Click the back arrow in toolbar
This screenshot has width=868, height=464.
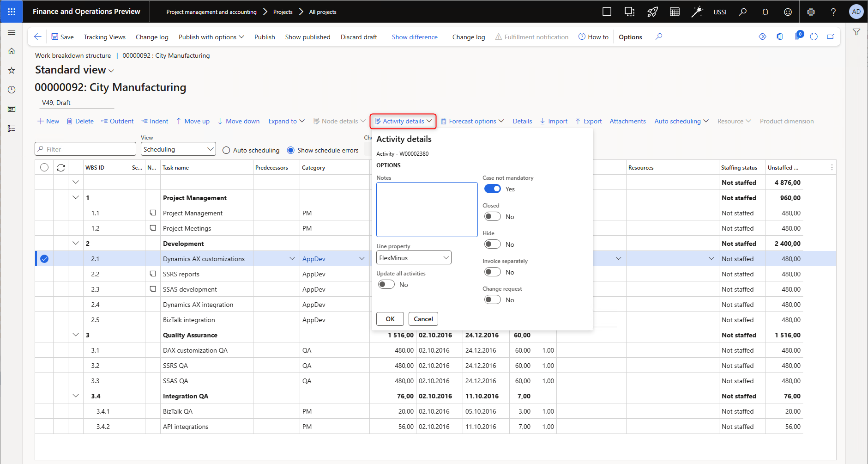38,37
